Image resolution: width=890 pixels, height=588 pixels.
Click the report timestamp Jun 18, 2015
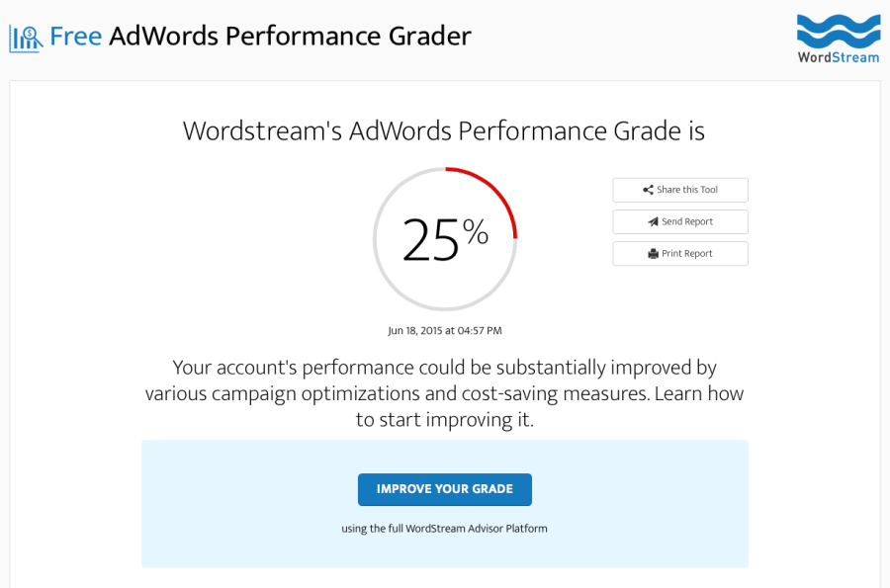pos(444,331)
